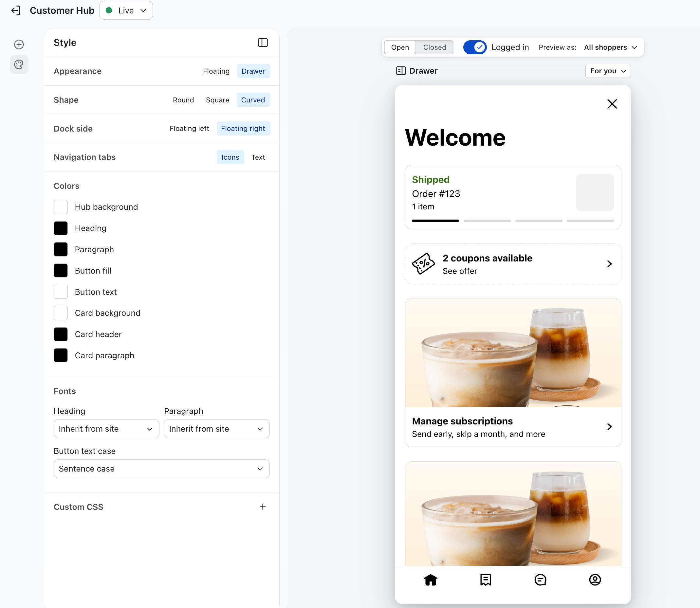Viewport: 700px width, 608px height.
Task: Click the plus-circle add icon in sidebar
Action: pos(19,45)
